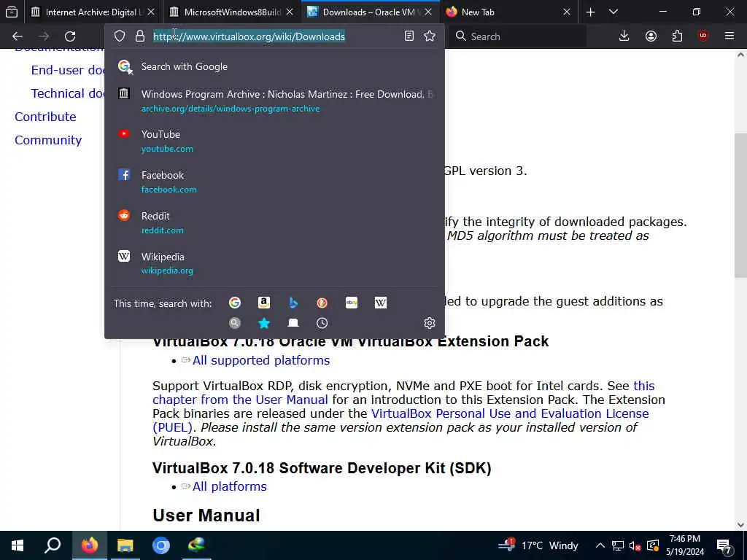Viewport: 747px width, 560px height.
Task: Reload the current page
Action: coord(70,36)
